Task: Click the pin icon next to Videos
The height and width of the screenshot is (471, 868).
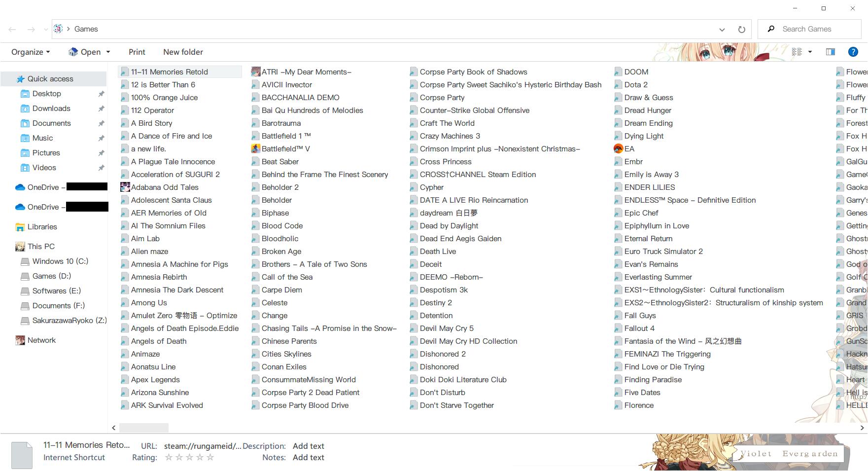Action: tap(101, 168)
